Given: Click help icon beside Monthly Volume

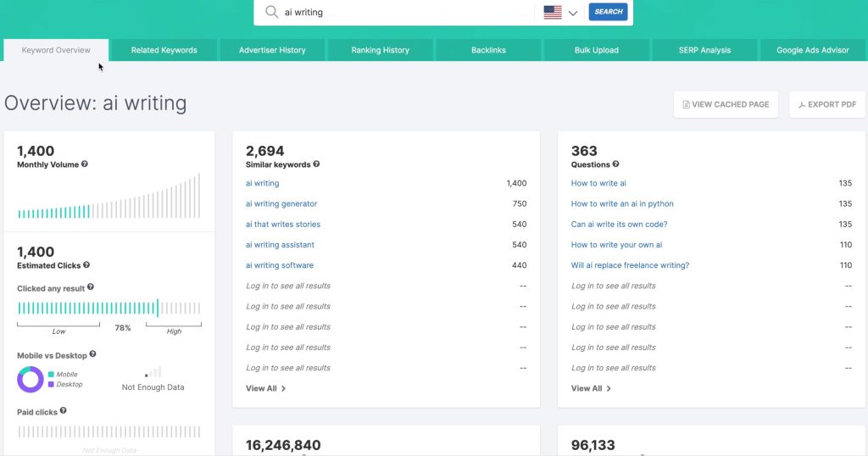Looking at the screenshot, I should tap(85, 164).
